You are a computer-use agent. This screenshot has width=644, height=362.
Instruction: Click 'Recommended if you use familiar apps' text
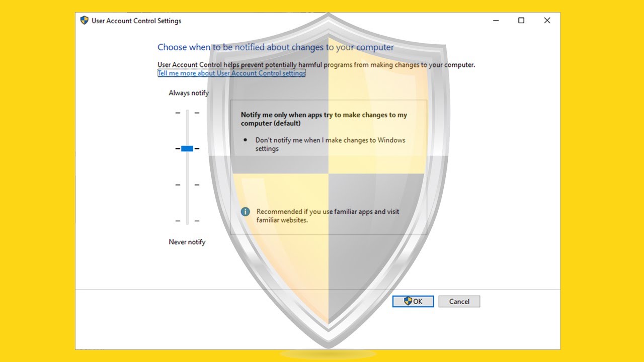tap(328, 216)
